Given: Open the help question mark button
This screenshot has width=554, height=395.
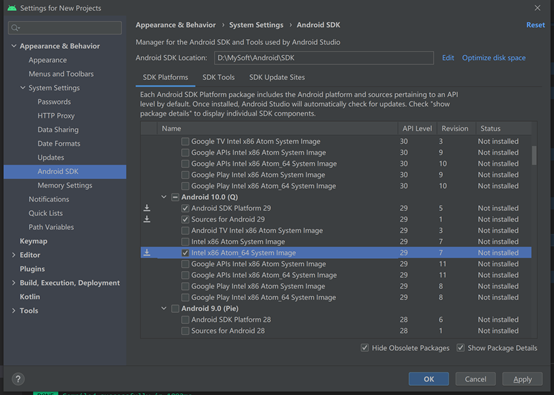Looking at the screenshot, I should (18, 379).
